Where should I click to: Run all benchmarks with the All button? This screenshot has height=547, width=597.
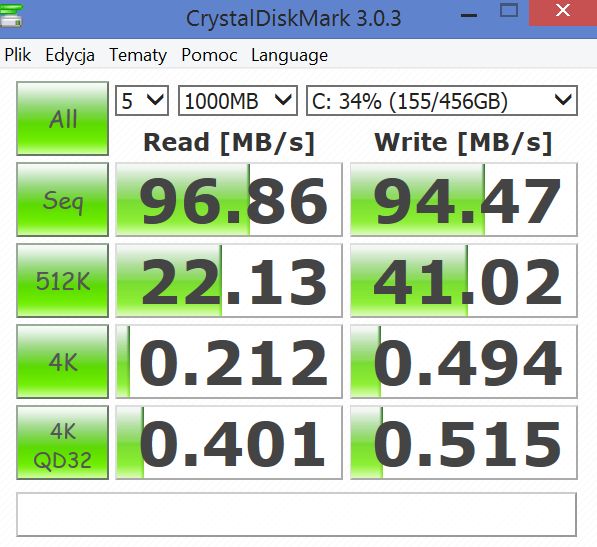tap(62, 118)
